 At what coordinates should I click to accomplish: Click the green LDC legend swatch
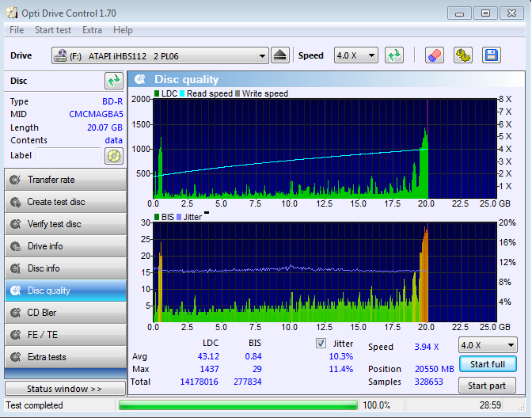(x=157, y=93)
